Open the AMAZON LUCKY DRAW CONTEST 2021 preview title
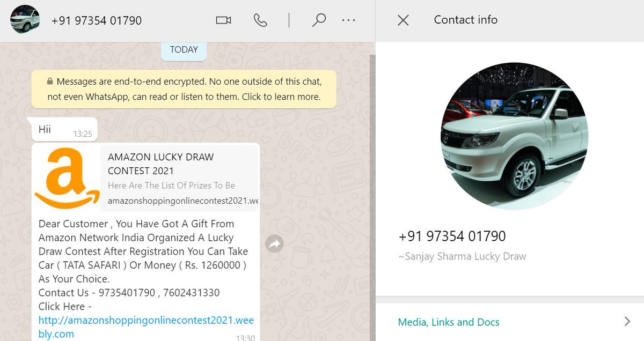This screenshot has width=644, height=341. point(160,164)
